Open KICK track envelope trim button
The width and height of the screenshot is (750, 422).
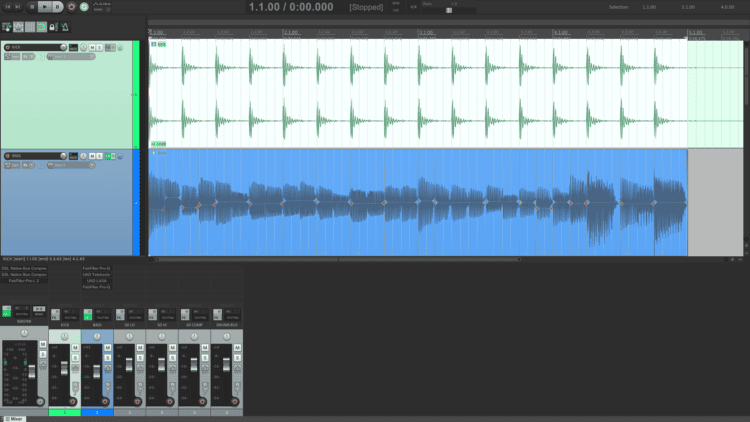coord(12,56)
